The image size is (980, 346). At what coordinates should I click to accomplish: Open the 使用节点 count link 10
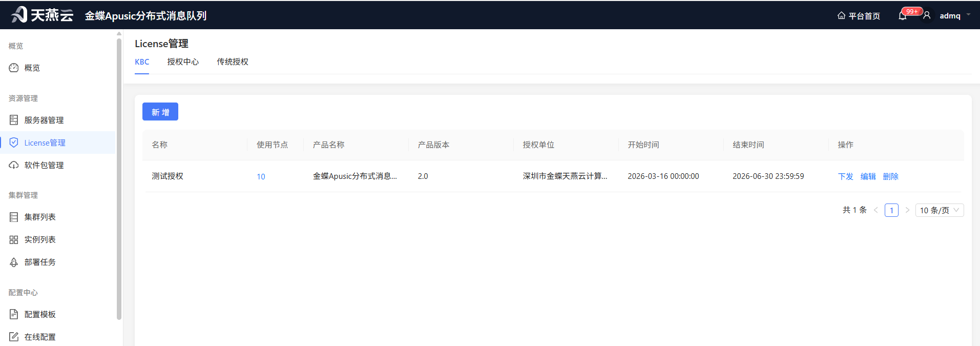[x=261, y=176]
